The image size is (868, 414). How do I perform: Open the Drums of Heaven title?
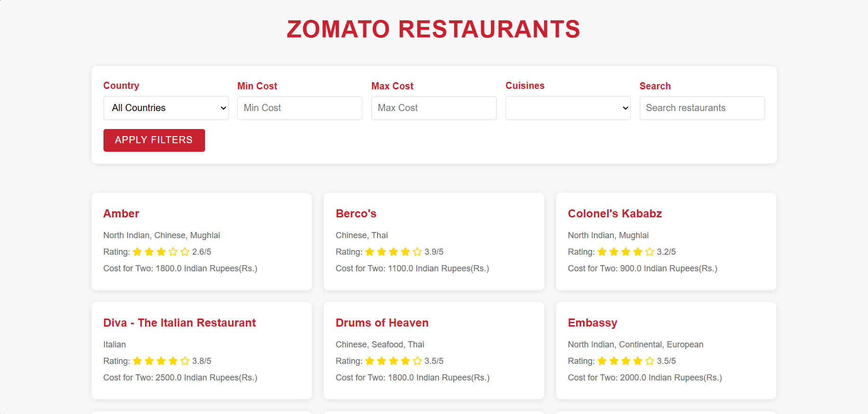[382, 323]
